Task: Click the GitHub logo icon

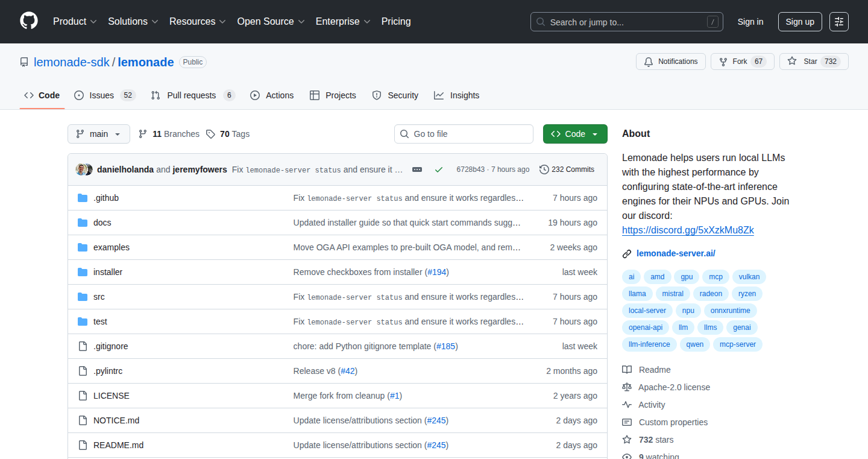Action: [29, 21]
